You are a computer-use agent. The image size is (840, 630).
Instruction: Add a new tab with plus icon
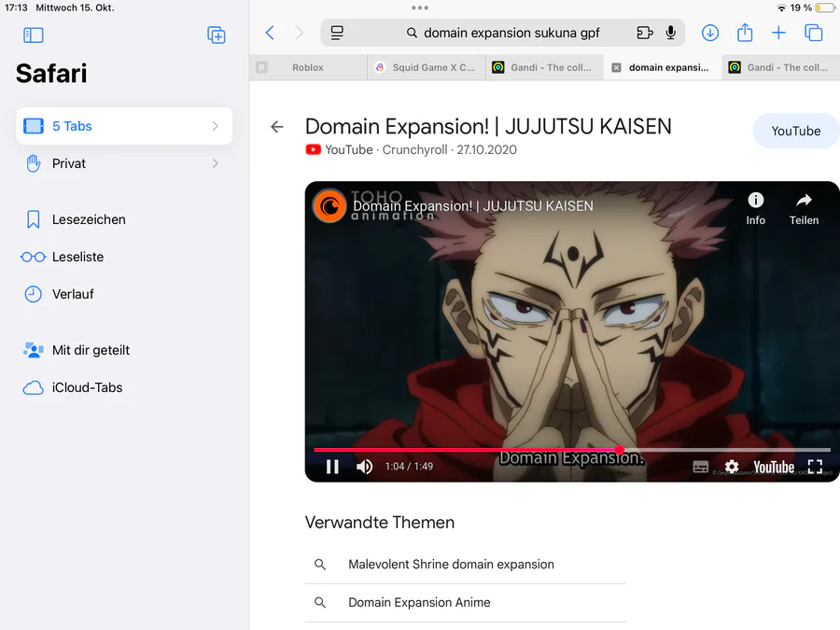pos(778,33)
